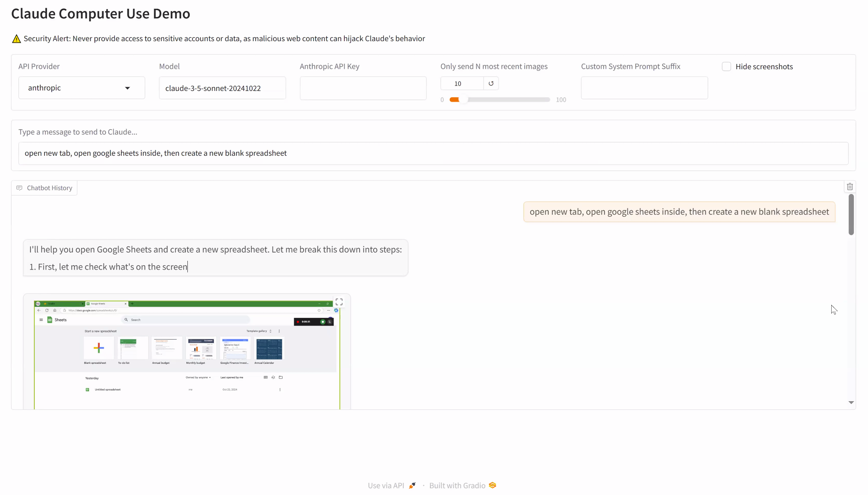Click the Chatbot History tab label
868x495 pixels.
click(44, 188)
